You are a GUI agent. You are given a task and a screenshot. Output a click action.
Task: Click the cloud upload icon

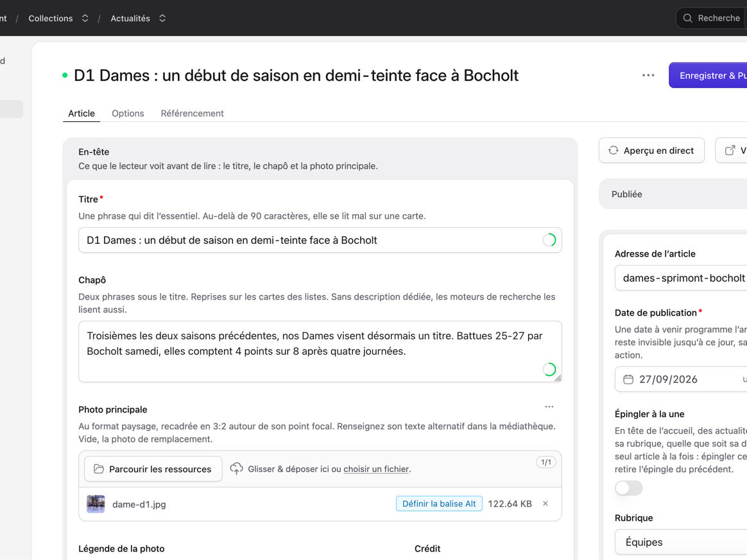pyautogui.click(x=236, y=469)
